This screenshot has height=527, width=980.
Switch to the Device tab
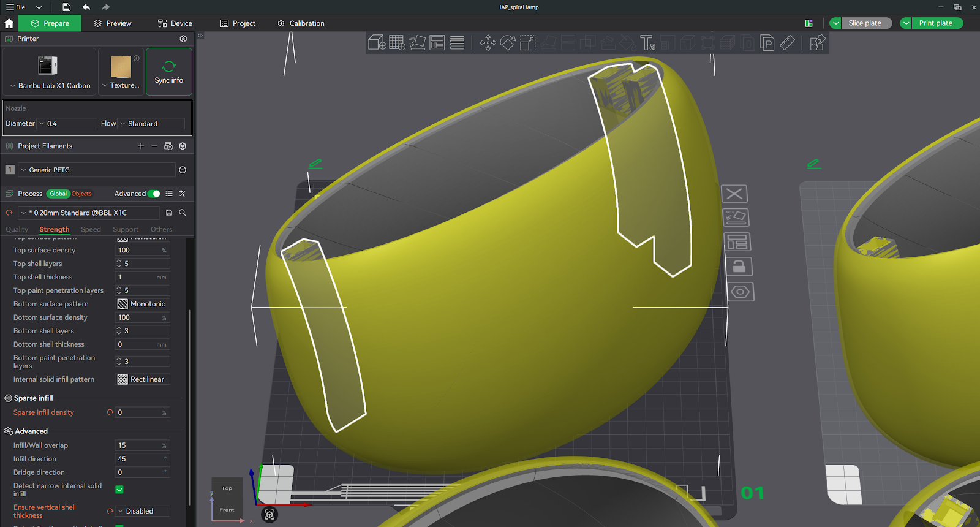[175, 23]
